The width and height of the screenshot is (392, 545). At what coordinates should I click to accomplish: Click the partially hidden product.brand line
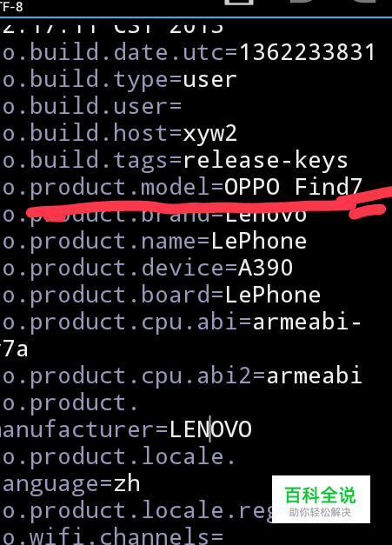(153, 215)
